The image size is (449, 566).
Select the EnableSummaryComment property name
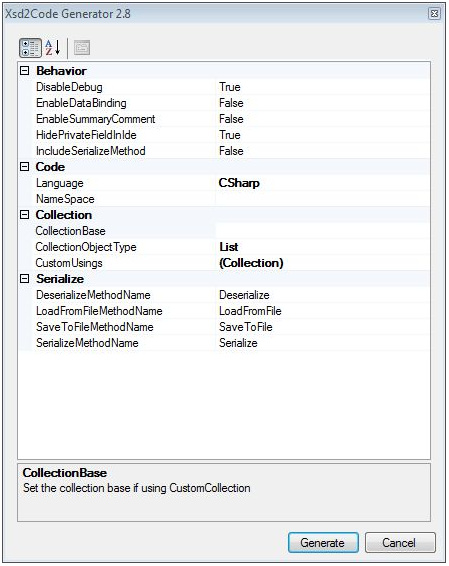click(96, 119)
